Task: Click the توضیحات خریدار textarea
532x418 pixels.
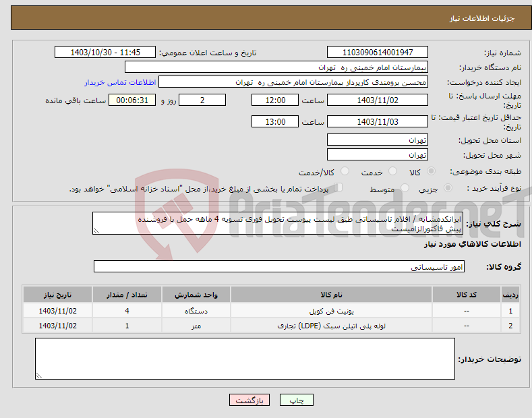Action: [245, 359]
